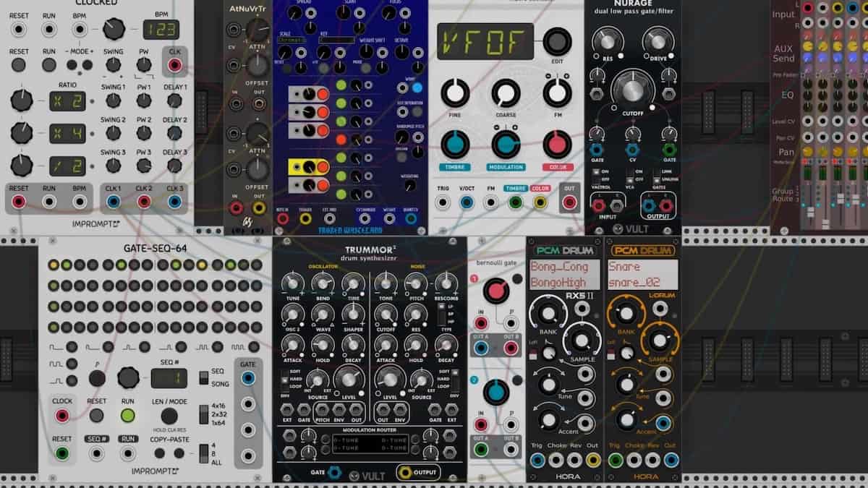Click the red CLK jack on Clocked

coord(174,65)
